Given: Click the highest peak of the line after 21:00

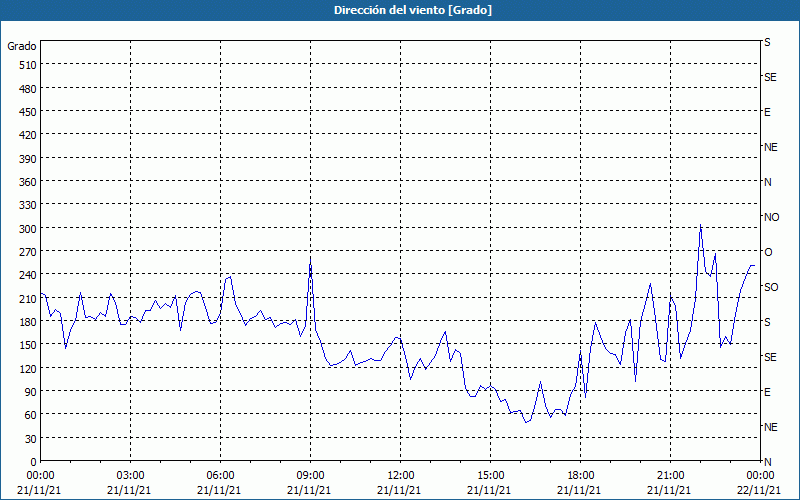Looking at the screenshot, I should pos(701,224).
